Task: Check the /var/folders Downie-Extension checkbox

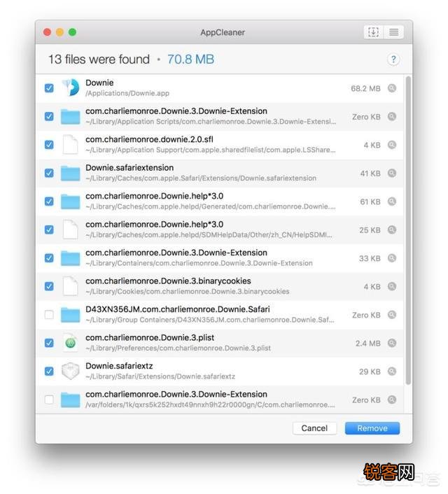Action: (49, 400)
